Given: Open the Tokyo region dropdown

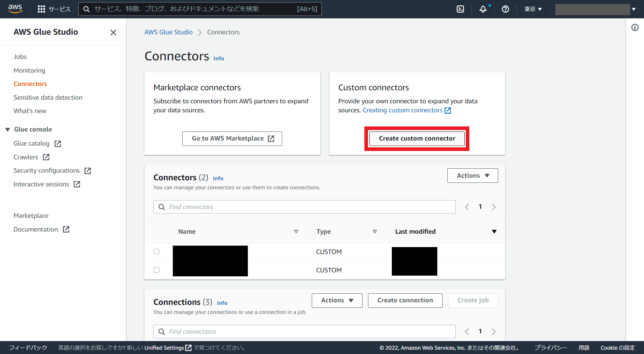Looking at the screenshot, I should [533, 9].
